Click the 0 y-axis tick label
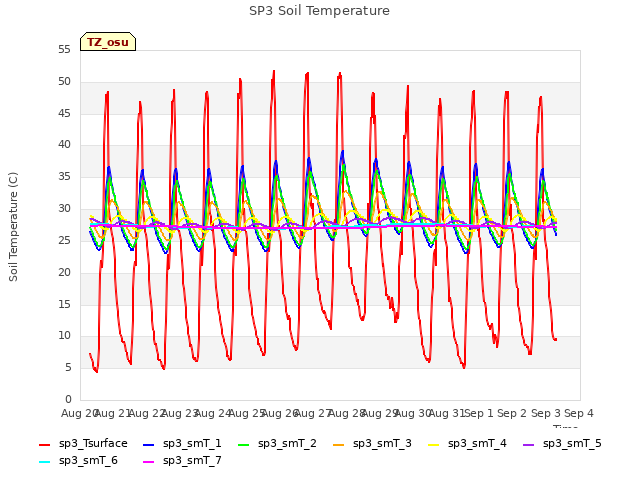The image size is (640, 480). pos(68,399)
